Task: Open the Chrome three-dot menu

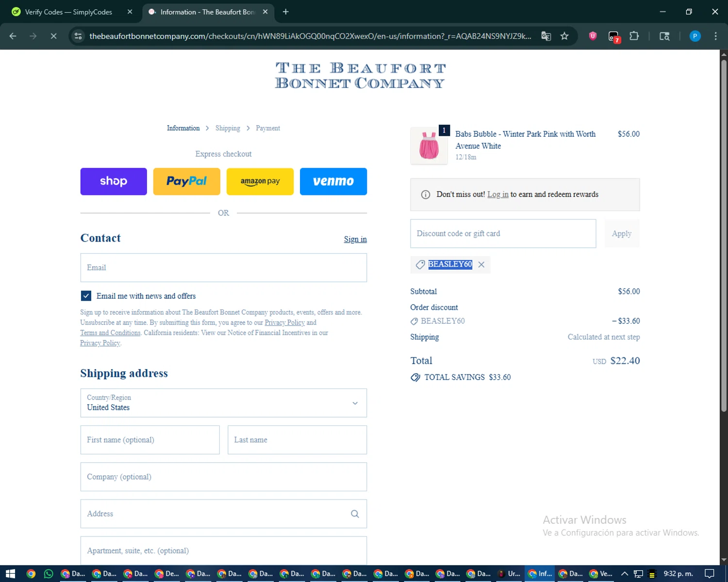Action: click(715, 36)
